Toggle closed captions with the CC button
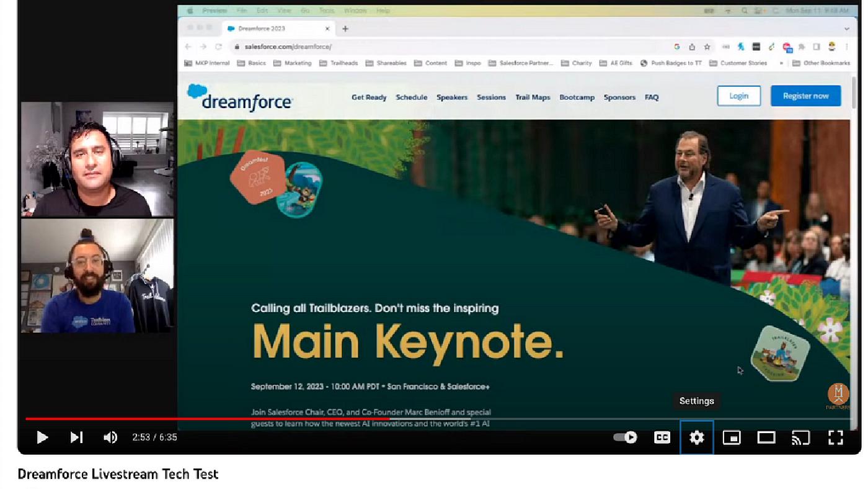868x489 pixels. pos(662,437)
